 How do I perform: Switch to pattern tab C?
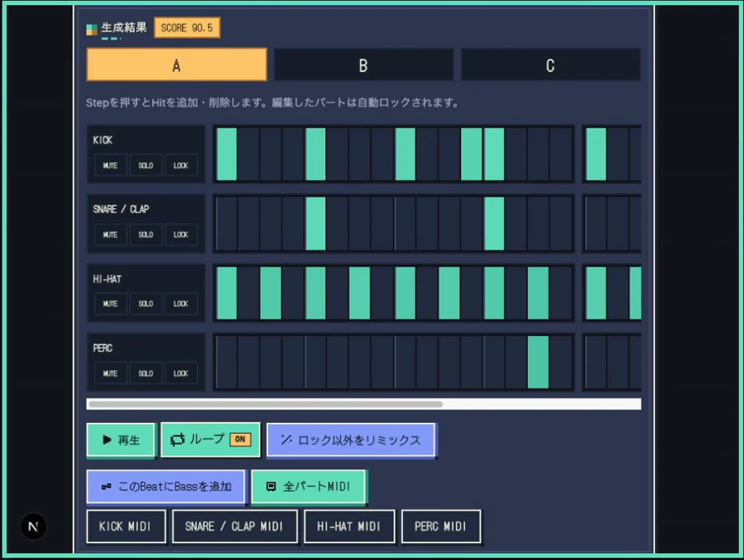point(550,65)
